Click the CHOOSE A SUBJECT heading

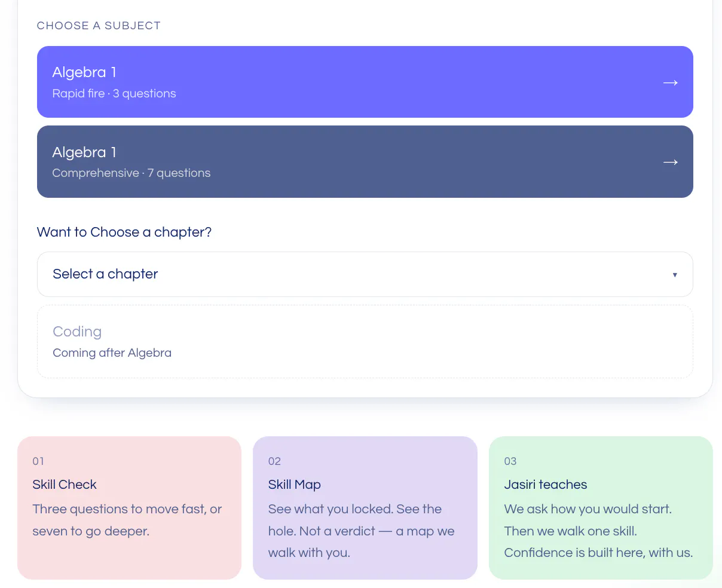tap(99, 26)
